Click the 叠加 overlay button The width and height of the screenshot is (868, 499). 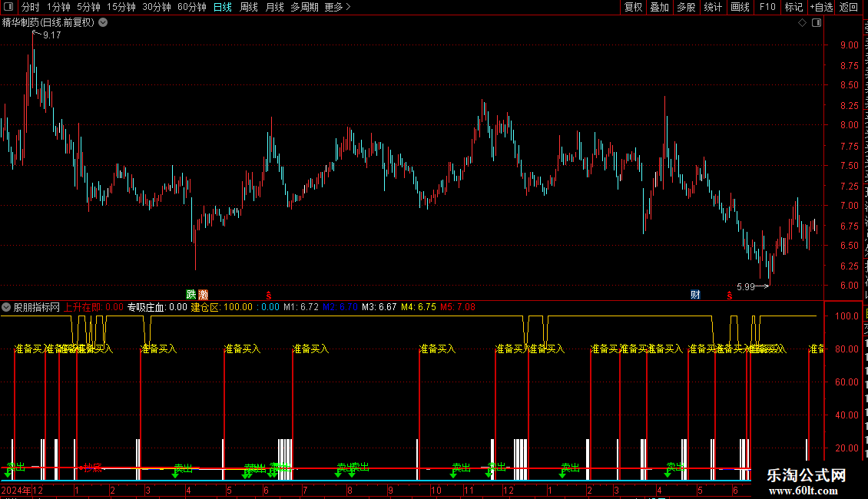pos(659,7)
